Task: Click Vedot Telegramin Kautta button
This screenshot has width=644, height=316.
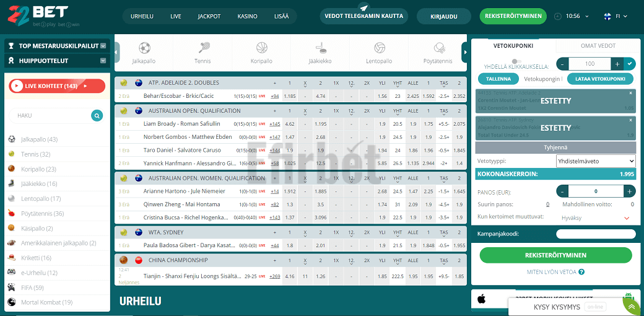Action: tap(364, 17)
